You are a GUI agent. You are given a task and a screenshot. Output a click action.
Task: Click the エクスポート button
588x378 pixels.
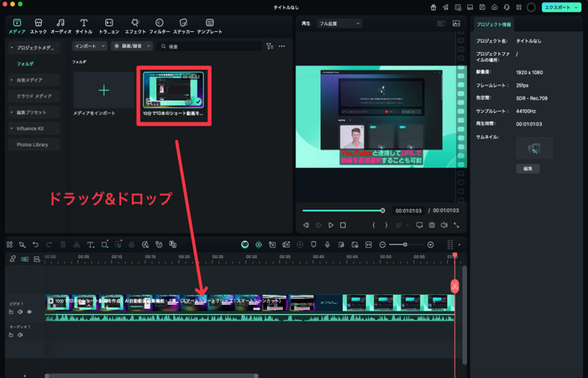tap(558, 7)
